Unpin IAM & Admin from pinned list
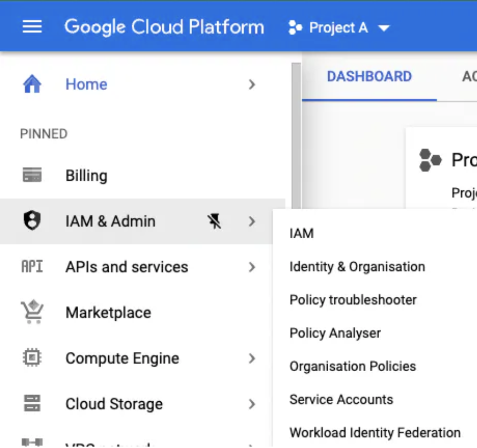The image size is (477, 448). [x=215, y=221]
